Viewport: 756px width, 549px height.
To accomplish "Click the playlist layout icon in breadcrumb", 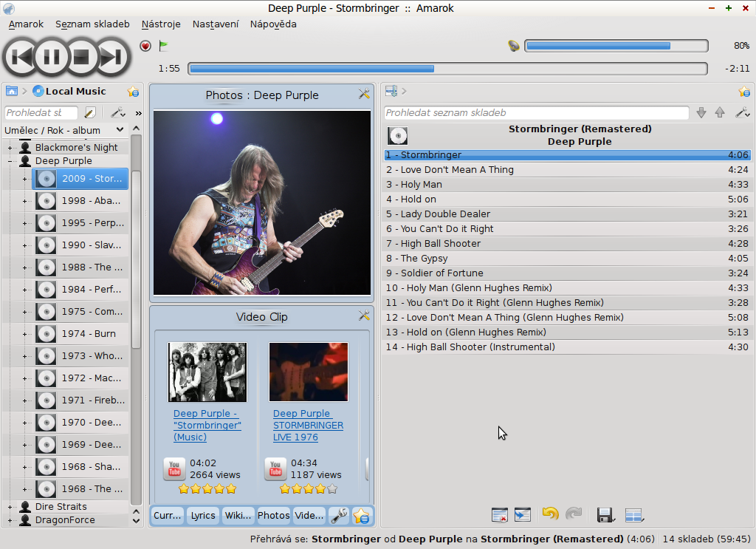I will coord(391,91).
